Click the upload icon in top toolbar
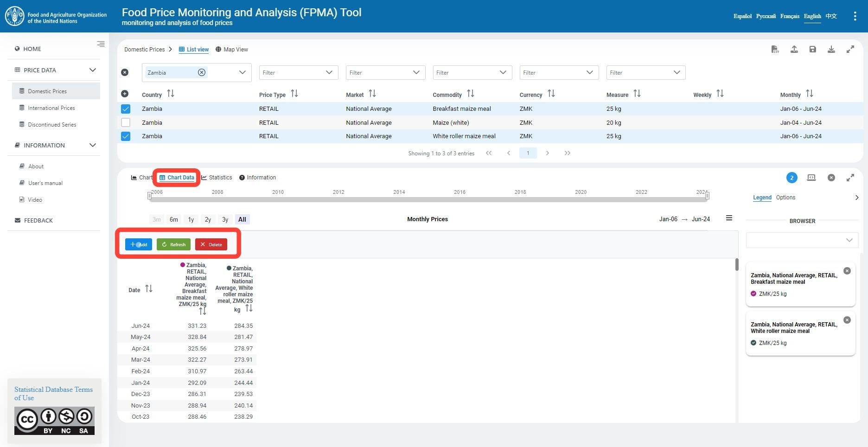The height and width of the screenshot is (447, 868). pyautogui.click(x=794, y=49)
